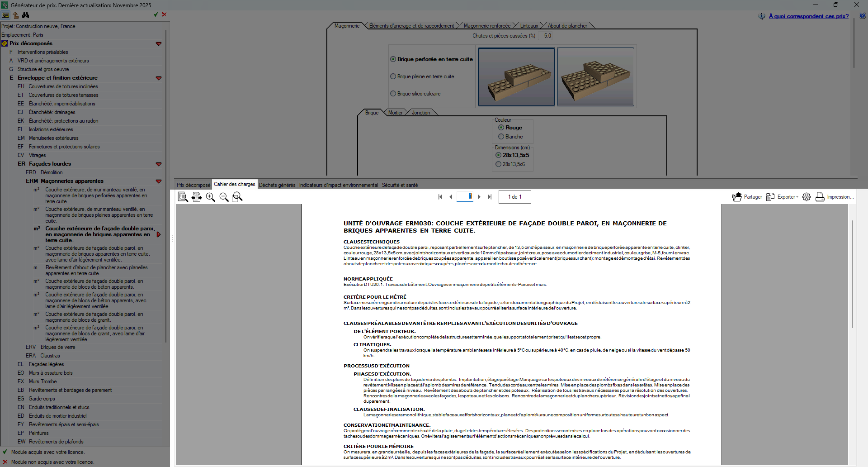
Task: Click the Impression... button label
Action: pos(840,197)
